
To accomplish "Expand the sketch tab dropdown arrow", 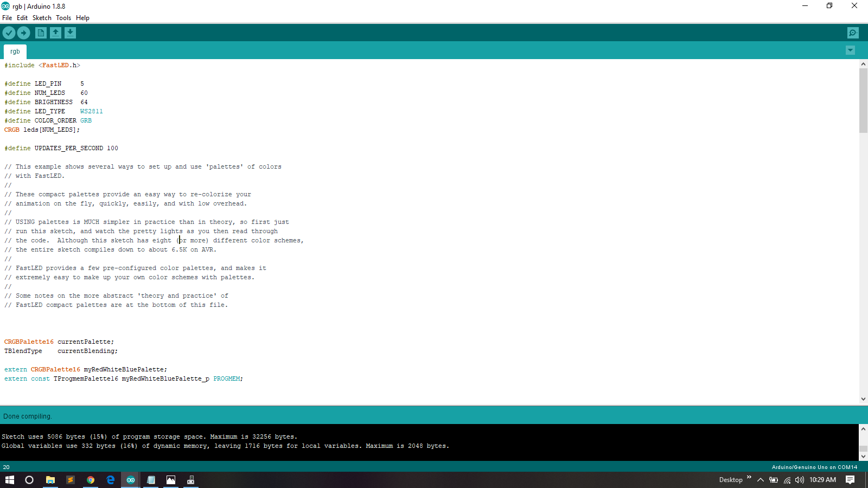I will (850, 50).
